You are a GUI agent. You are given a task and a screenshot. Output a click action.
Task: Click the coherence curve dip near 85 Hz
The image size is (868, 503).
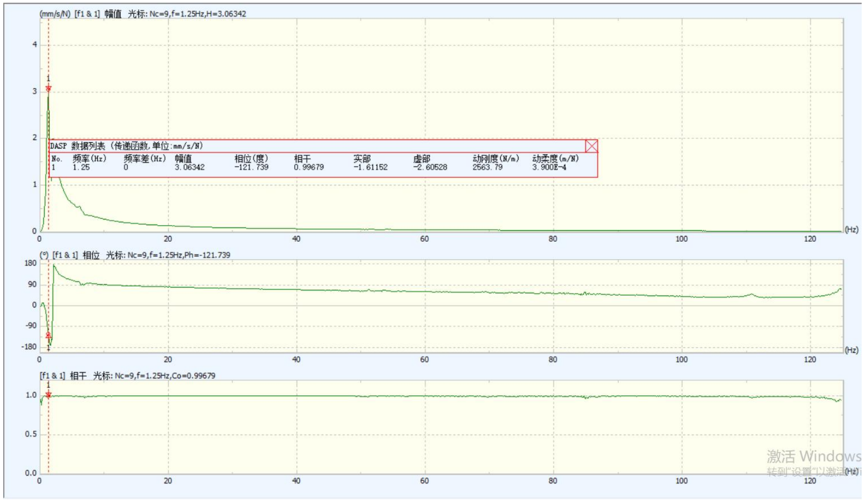(585, 397)
